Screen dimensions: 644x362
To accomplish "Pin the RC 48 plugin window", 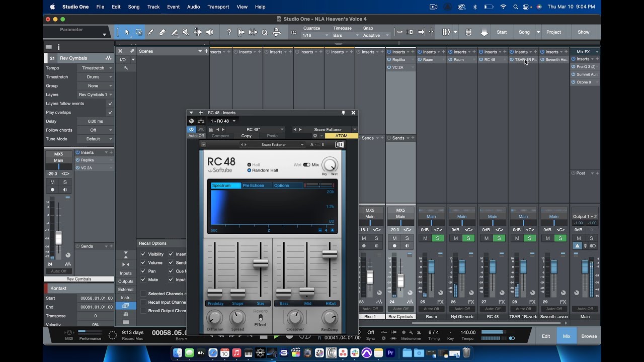I will pyautogui.click(x=344, y=113).
